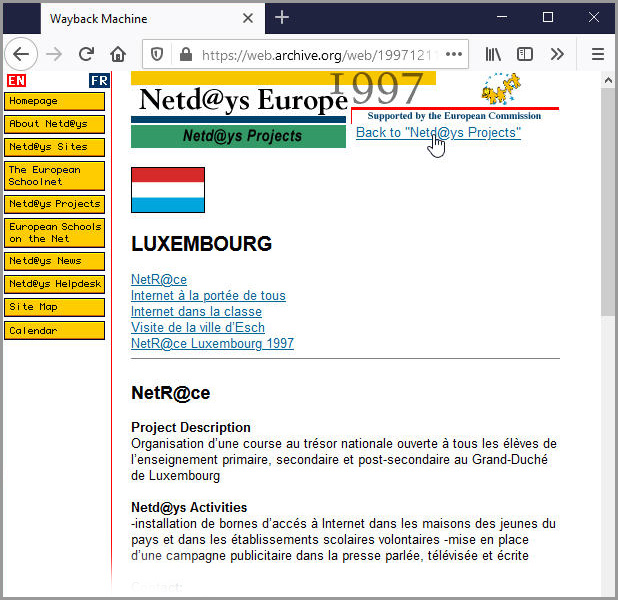
Task: Close the browser window
Action: pyautogui.click(x=594, y=17)
